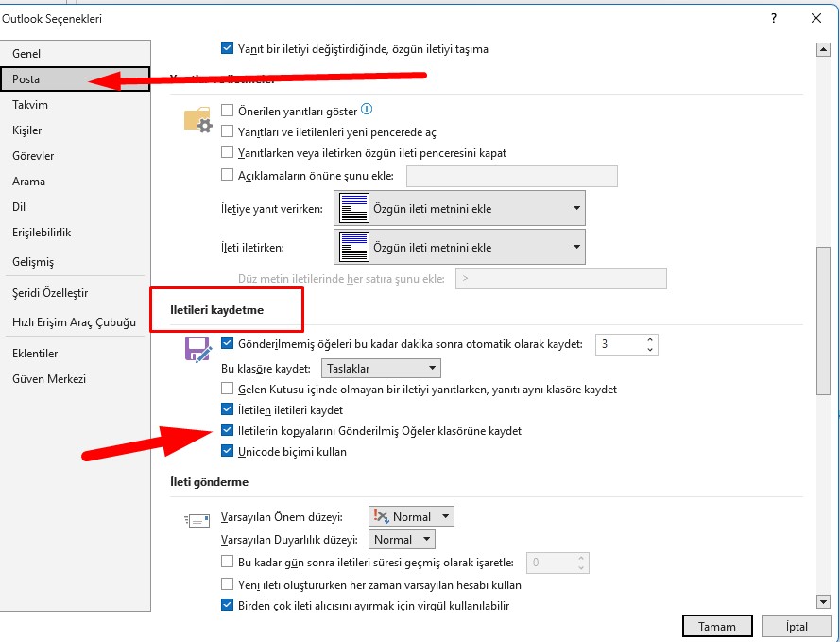Close the Outlook Seçenekleri dialog

(x=815, y=18)
